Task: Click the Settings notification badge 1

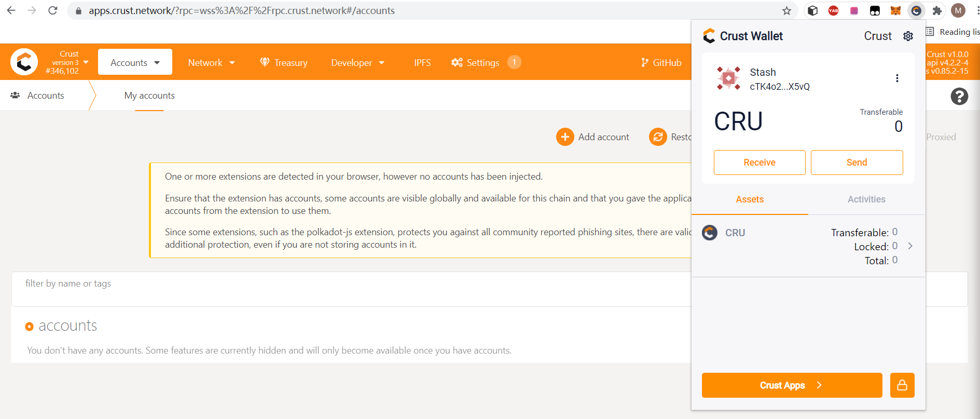Action: [x=514, y=62]
